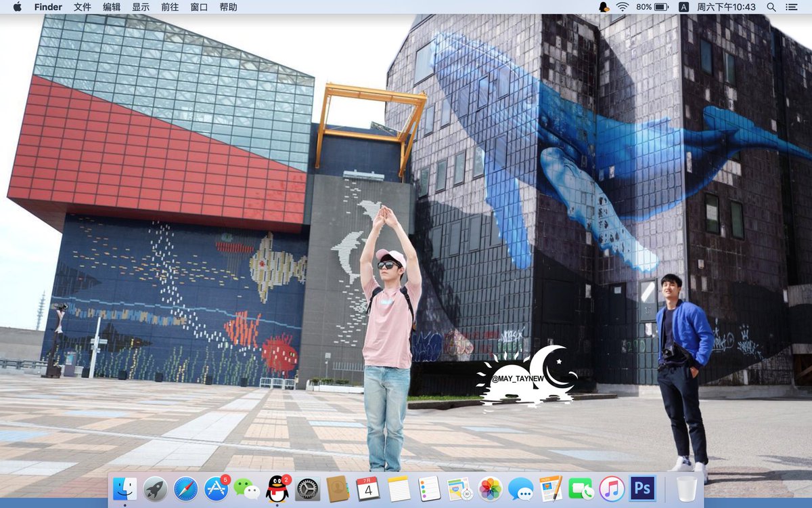Viewport: 812px width, 508px height.
Task: Click the clock showing 周六下午10:43
Action: 726,7
